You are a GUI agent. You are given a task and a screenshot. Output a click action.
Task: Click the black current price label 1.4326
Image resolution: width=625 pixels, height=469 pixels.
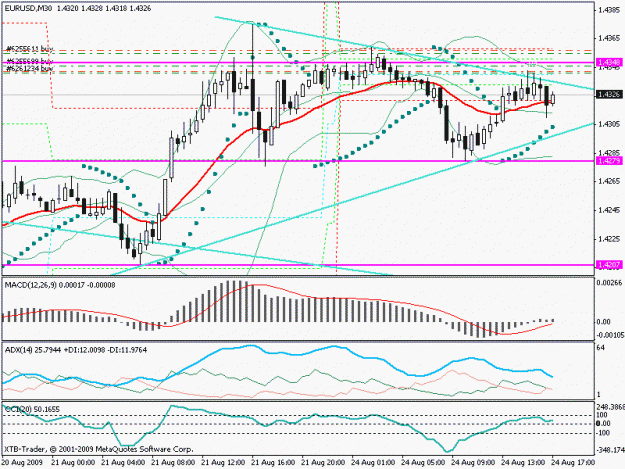click(x=609, y=94)
